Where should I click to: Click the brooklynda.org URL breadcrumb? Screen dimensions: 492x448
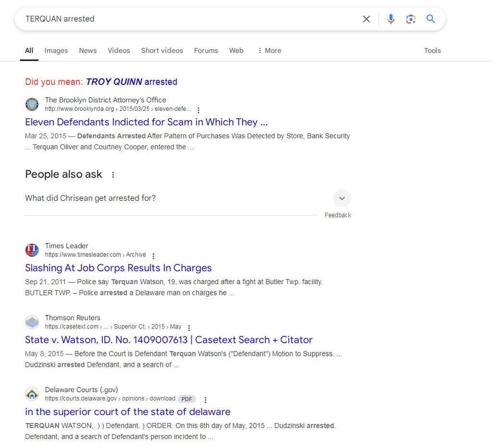pos(118,109)
